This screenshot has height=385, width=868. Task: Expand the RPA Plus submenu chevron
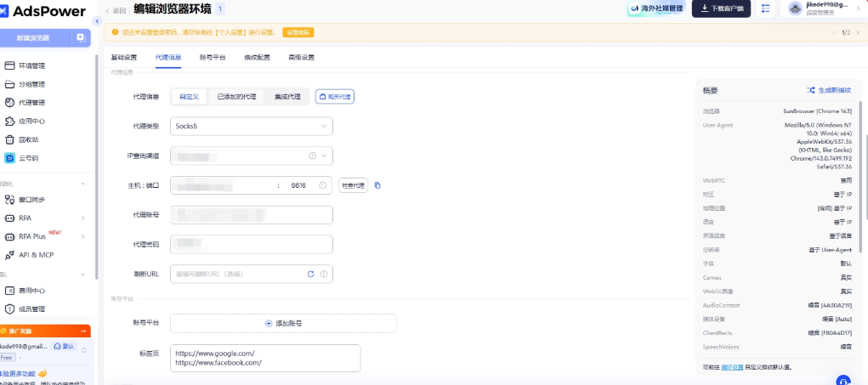pyautogui.click(x=83, y=237)
